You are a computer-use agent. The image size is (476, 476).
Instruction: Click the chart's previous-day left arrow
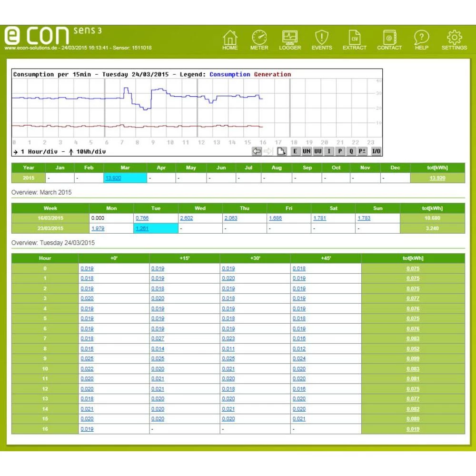[x=257, y=151]
